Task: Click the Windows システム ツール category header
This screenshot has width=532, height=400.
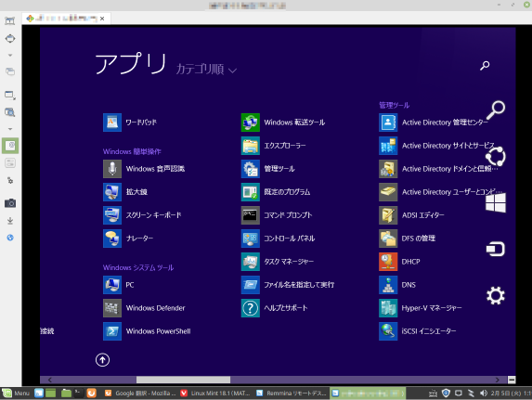Action: [x=138, y=267]
